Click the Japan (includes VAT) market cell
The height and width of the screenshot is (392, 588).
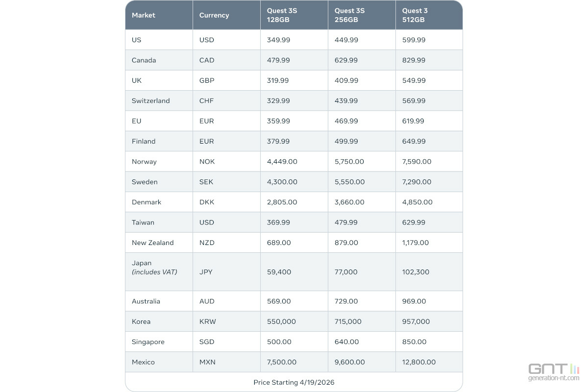point(154,268)
